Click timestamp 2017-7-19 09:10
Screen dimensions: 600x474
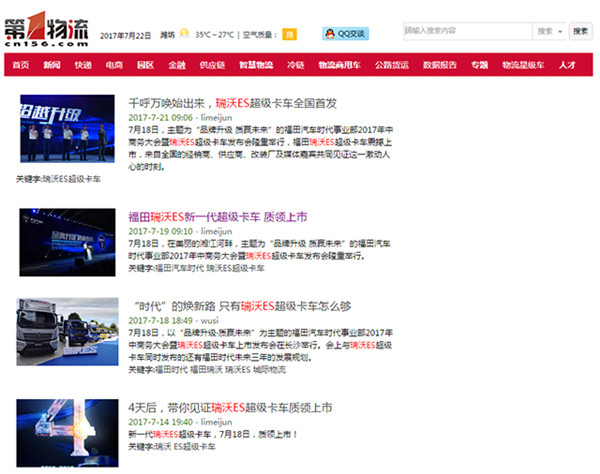point(160,231)
